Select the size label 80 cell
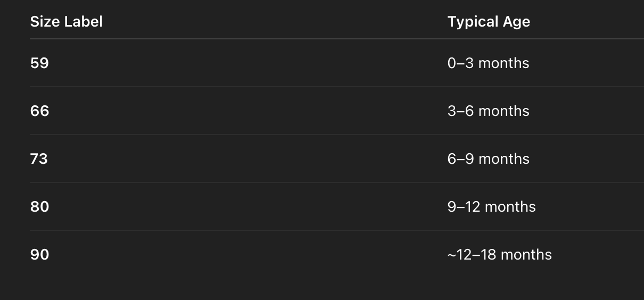This screenshot has width=644, height=300. click(x=39, y=207)
